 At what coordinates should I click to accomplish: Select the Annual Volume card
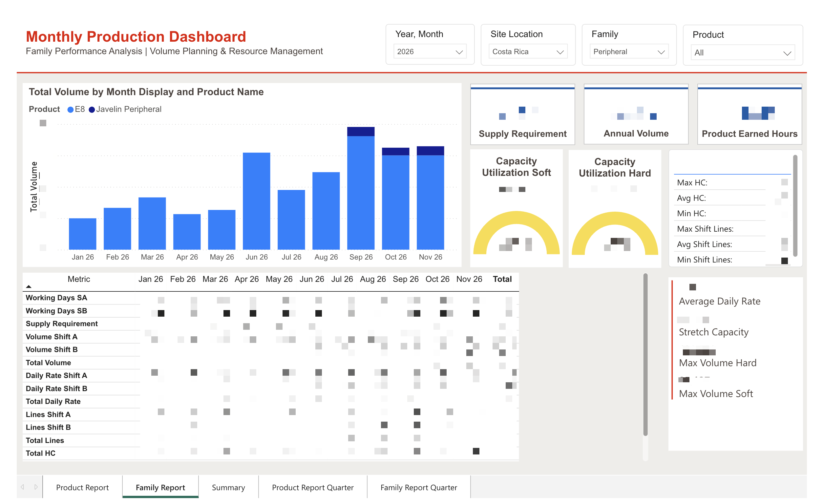pos(636,114)
